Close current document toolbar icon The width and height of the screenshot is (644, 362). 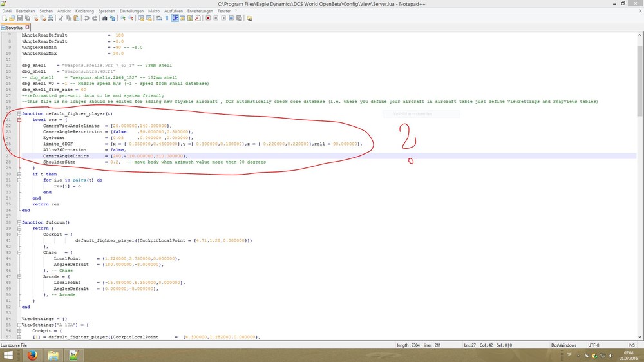[35, 18]
